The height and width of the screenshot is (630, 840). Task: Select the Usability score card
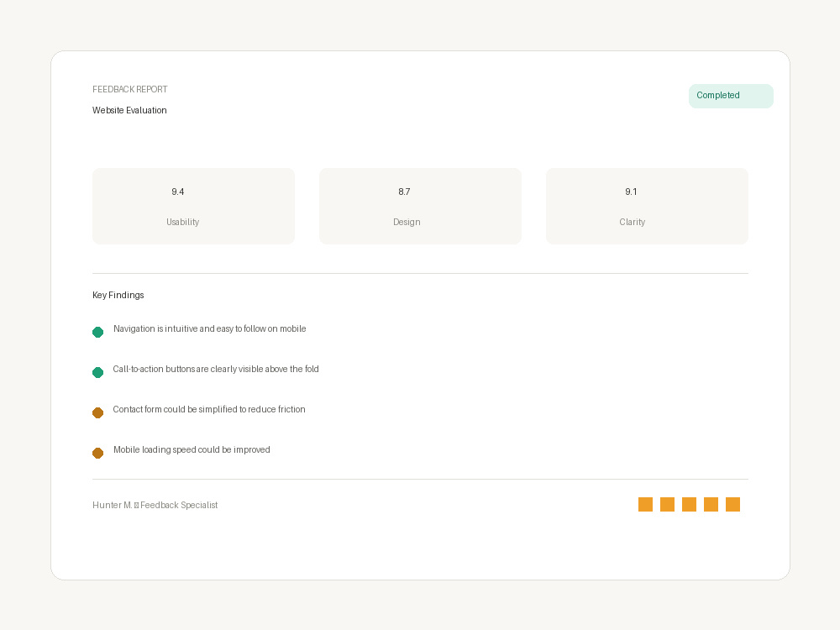pyautogui.click(x=193, y=207)
